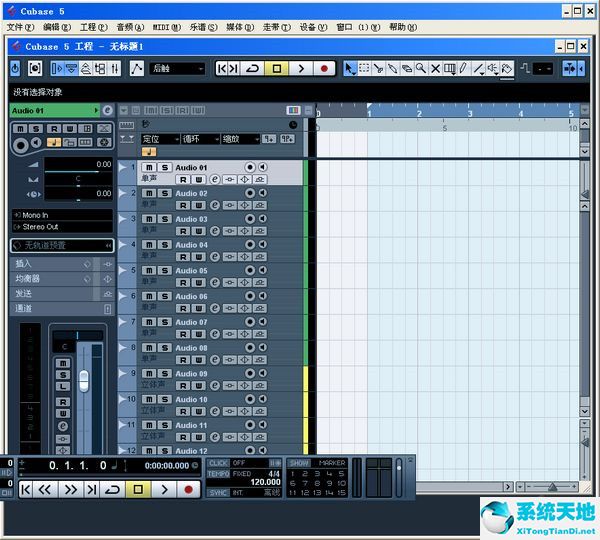Enable Read automation on Audio 05
The height and width of the screenshot is (540, 600).
183,282
